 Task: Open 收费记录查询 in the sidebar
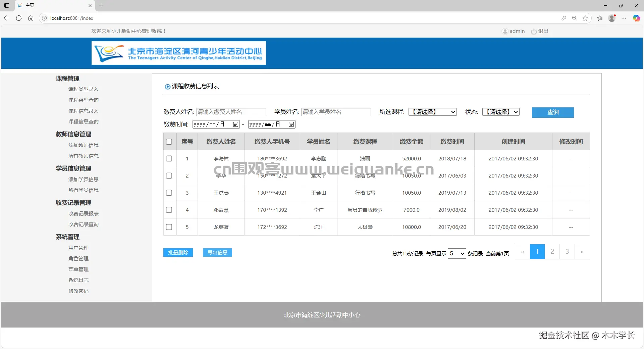tap(84, 224)
